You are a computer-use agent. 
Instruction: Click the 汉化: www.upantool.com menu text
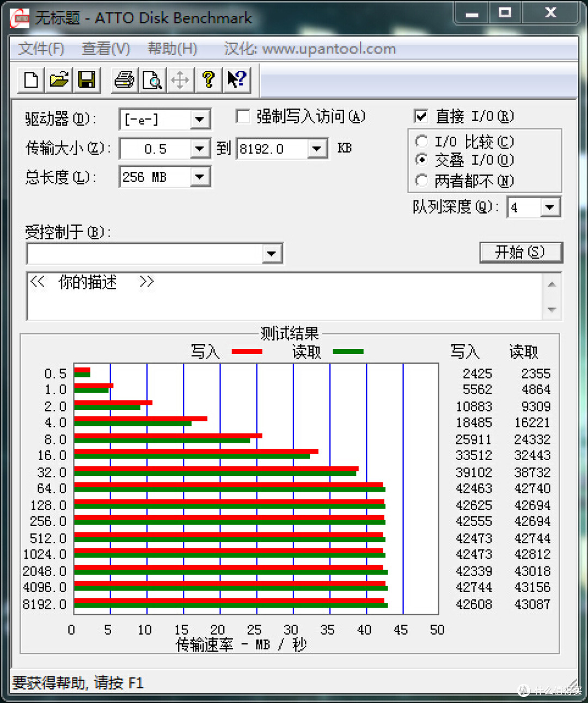pyautogui.click(x=310, y=49)
